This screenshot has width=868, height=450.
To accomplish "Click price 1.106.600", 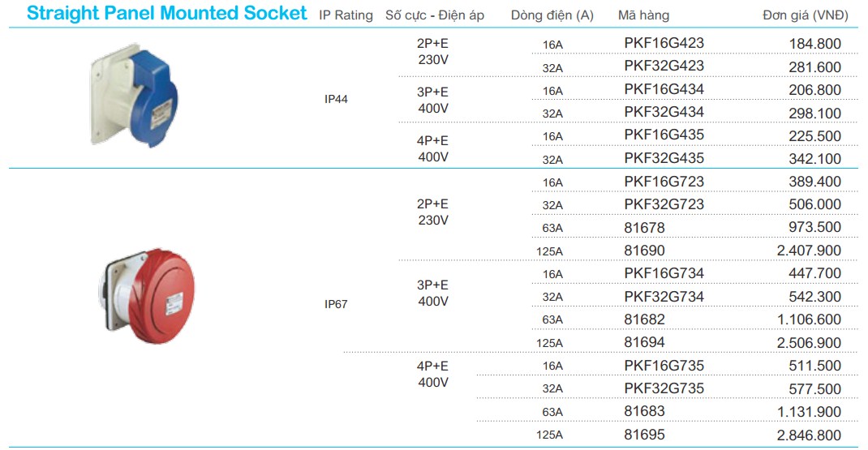I will (809, 320).
